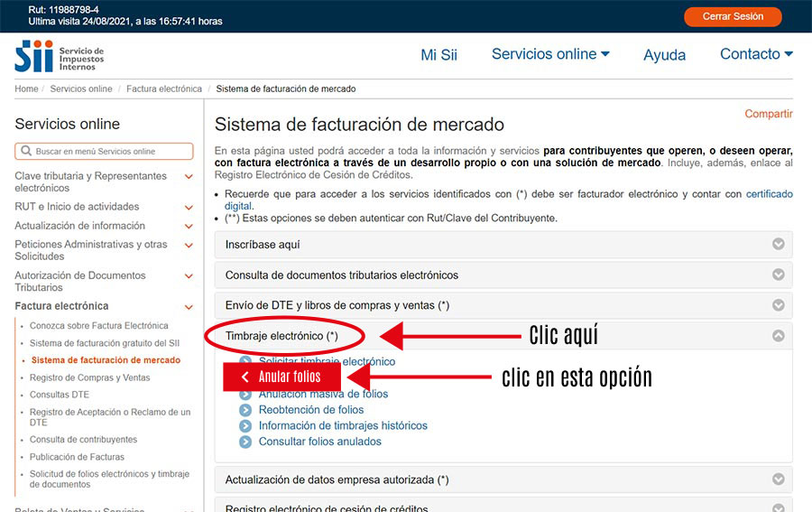812x512 pixels.
Task: Click the Anular folios option
Action: click(282, 377)
